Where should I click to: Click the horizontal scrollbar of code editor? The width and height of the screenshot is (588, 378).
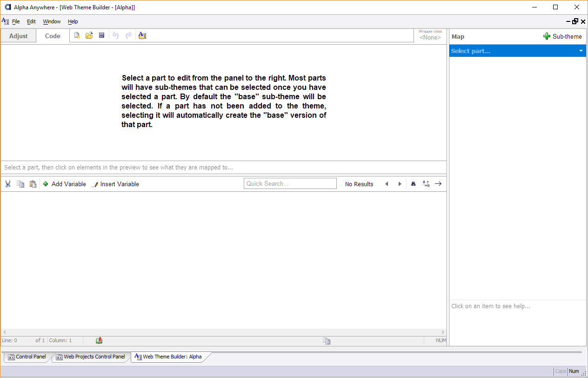pos(223,332)
